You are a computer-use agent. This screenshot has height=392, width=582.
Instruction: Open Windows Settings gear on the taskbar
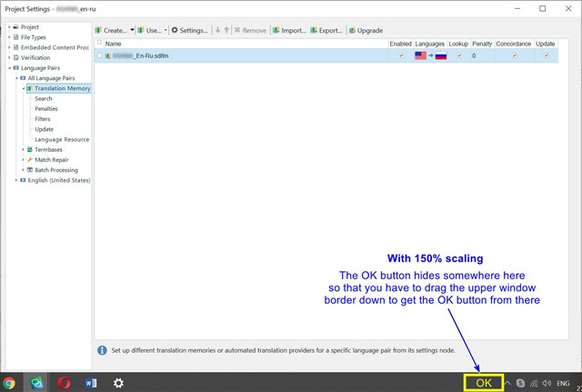point(118,383)
